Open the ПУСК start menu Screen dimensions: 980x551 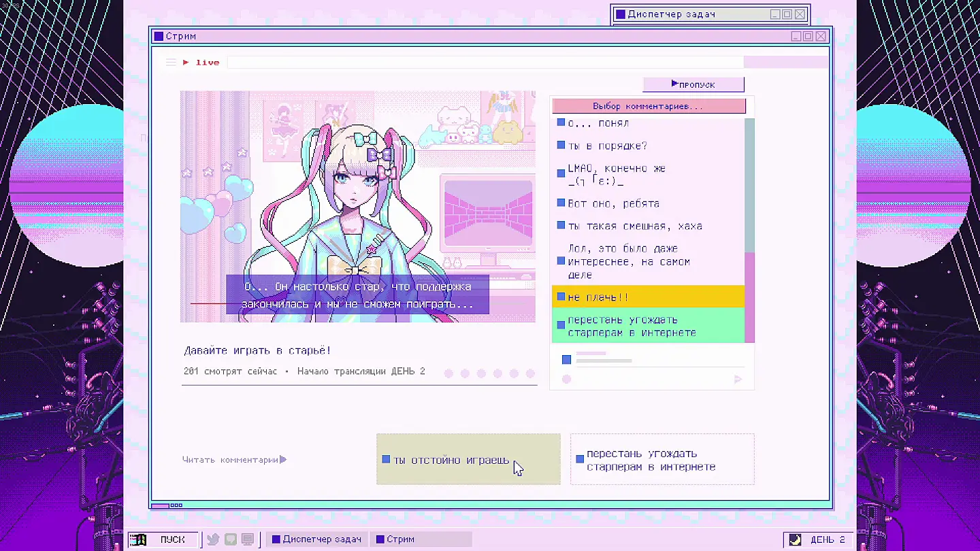[x=163, y=539]
